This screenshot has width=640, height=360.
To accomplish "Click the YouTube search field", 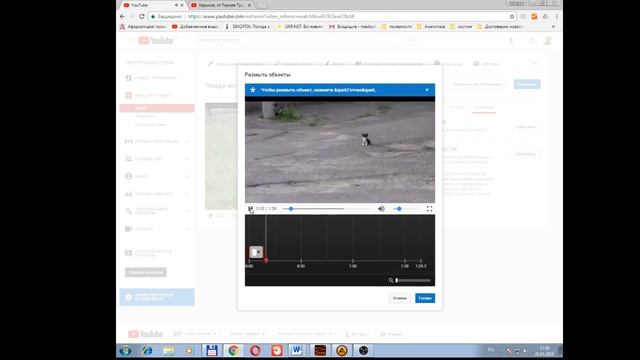I will coord(302,40).
